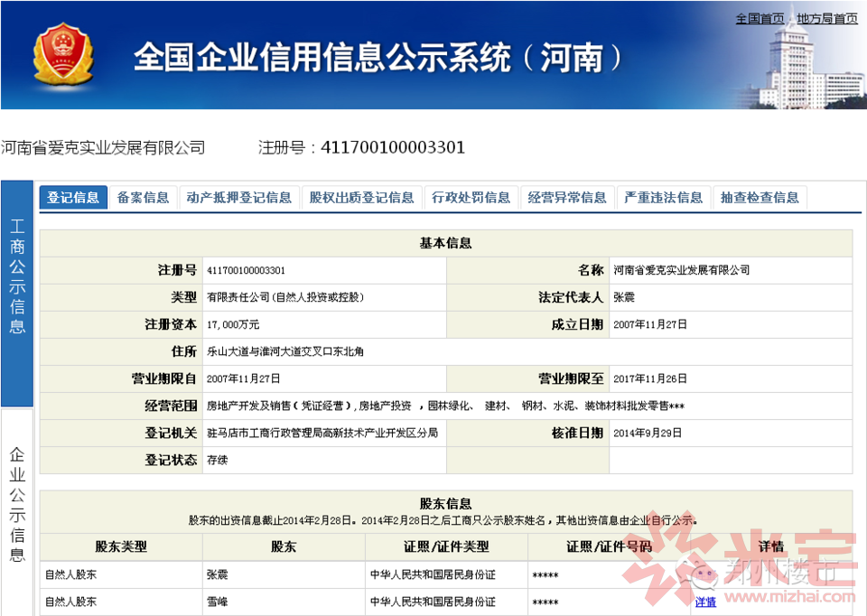Viewport: 867px width, 616px height.
Task: Click 股东类型 column header
Action: [121, 546]
